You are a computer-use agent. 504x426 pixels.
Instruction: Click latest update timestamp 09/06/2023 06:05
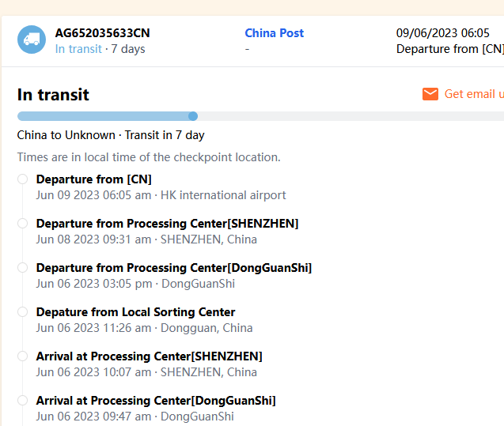(442, 33)
